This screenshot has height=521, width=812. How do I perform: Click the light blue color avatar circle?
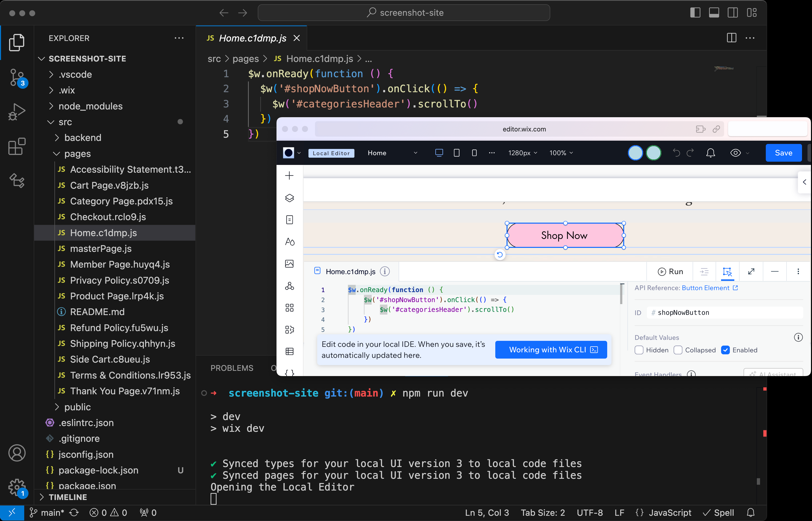click(x=635, y=153)
